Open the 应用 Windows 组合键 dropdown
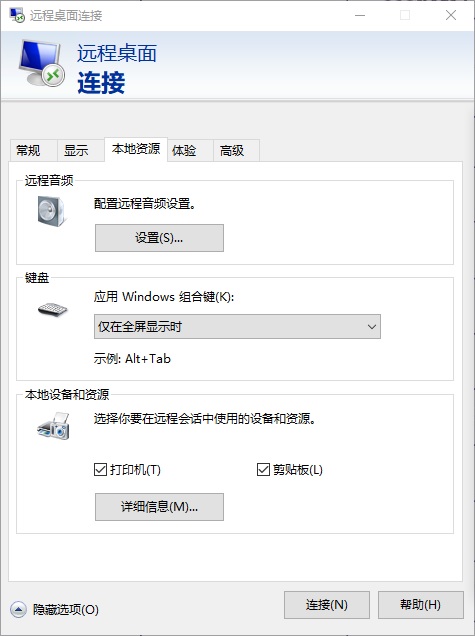Screen dimensions: 475x636 coord(237,327)
